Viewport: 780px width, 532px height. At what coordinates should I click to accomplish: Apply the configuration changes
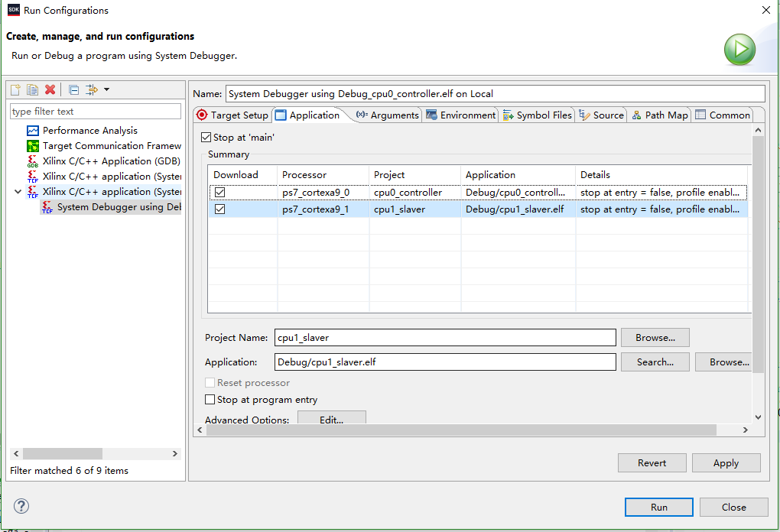point(726,463)
